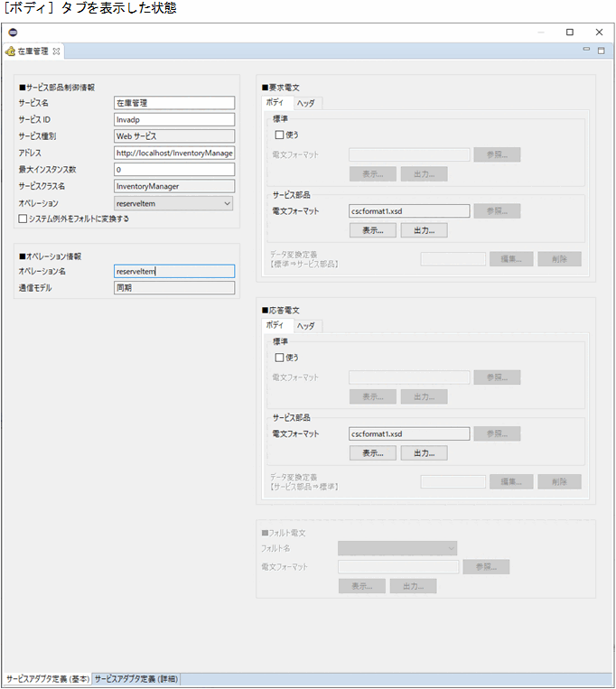The image size is (616, 689).
Task: Click the サービスID field showing Invadp
Action: (174, 119)
